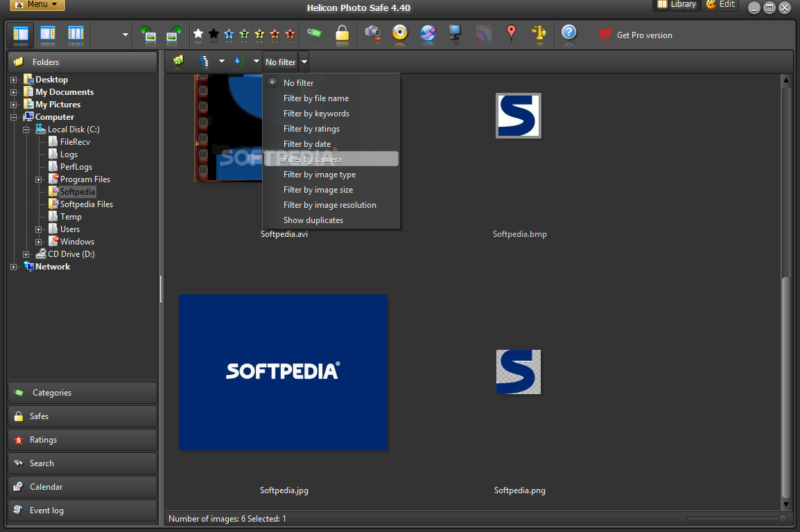The height and width of the screenshot is (532, 800).
Task: Click the black star rating icon
Action: pos(214,34)
